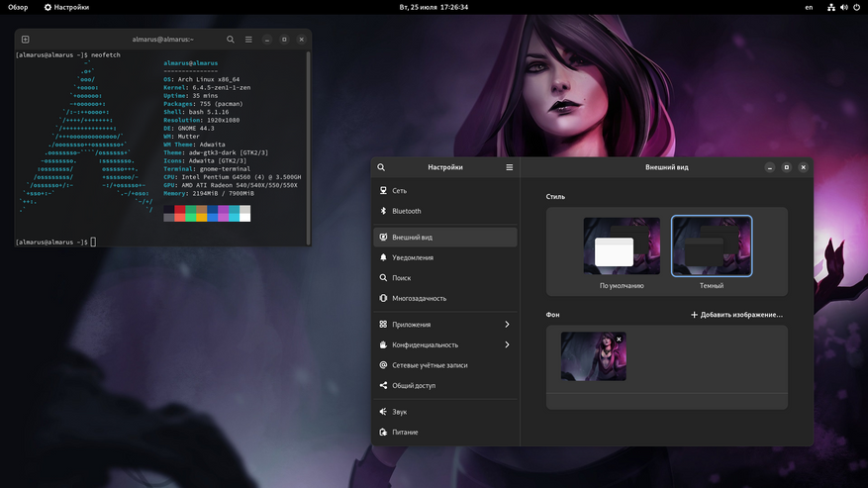This screenshot has width=868, height=488.
Task: Open the Настройки app menu in the top bar
Action: coord(66,7)
